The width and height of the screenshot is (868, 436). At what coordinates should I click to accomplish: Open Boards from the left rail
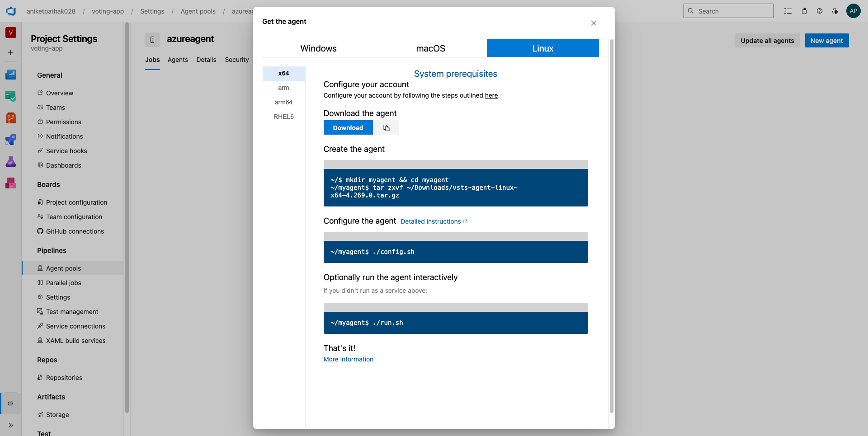(x=11, y=96)
